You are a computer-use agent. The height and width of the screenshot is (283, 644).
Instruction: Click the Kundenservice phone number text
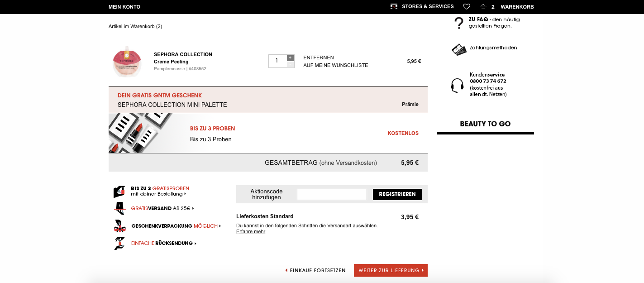[x=488, y=81]
